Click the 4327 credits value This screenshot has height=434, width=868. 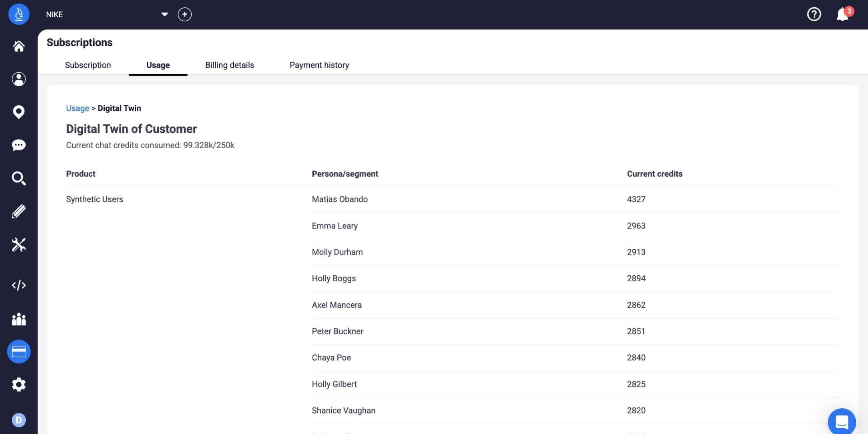coord(636,199)
